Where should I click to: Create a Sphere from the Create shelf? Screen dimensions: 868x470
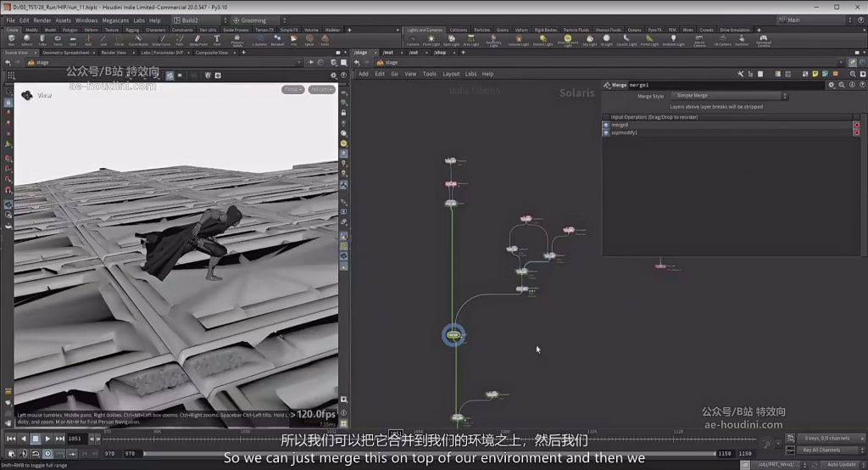tap(26, 40)
